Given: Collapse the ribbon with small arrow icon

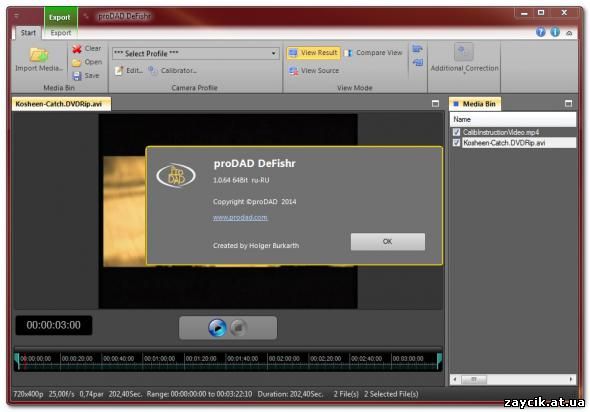Looking at the screenshot, I should (569, 33).
